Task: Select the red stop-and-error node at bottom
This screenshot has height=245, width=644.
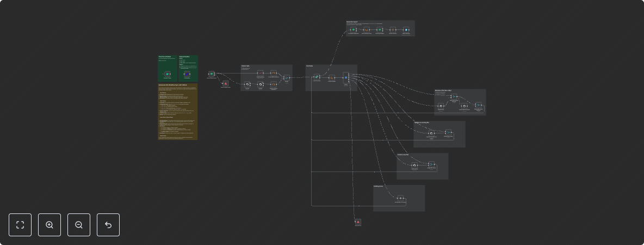Action: pos(358,222)
